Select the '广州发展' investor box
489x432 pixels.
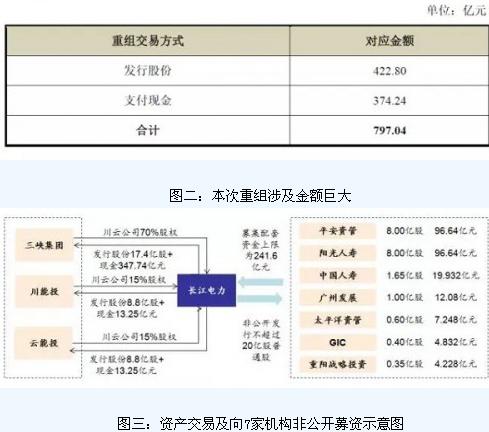(x=338, y=298)
